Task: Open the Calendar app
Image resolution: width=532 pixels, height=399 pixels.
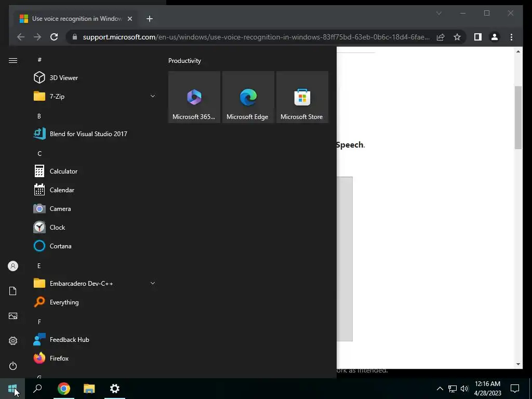Action: tap(95, 190)
